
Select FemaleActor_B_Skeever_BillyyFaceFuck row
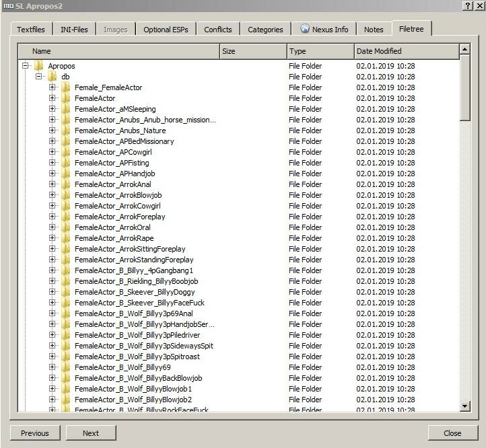239,303
